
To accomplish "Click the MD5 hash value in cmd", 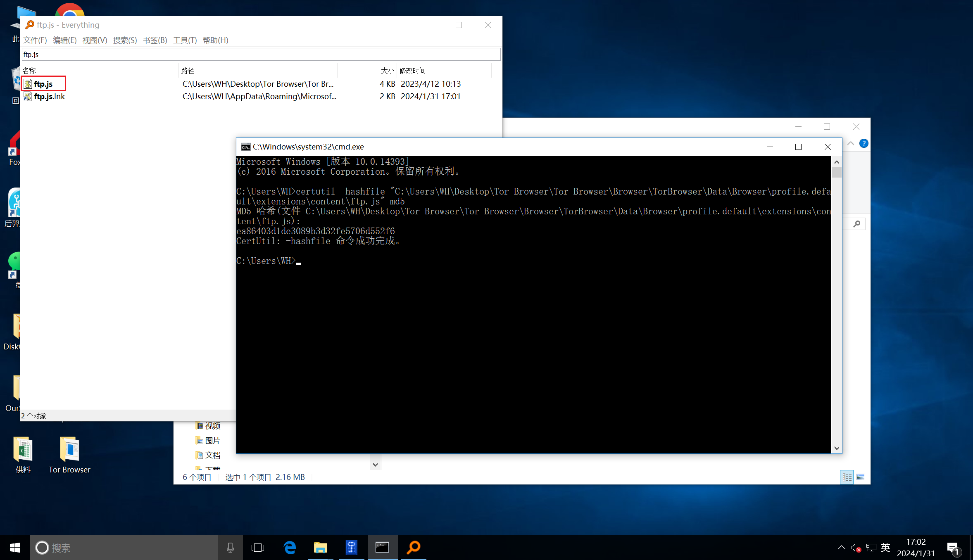I will pyautogui.click(x=316, y=231).
